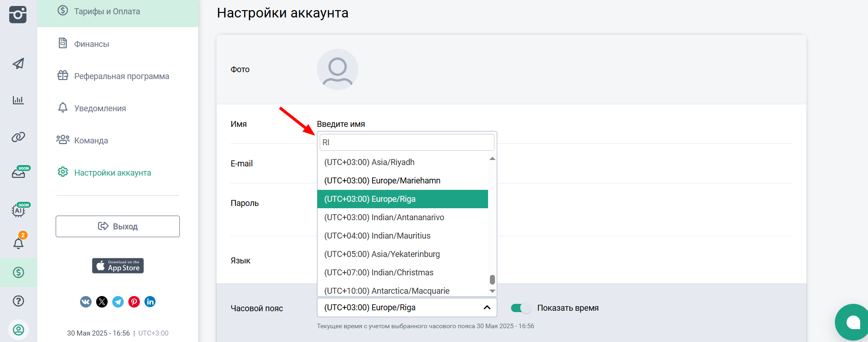Click the Pinterest social icon
Screen dimensions: 868x342
[134, 302]
